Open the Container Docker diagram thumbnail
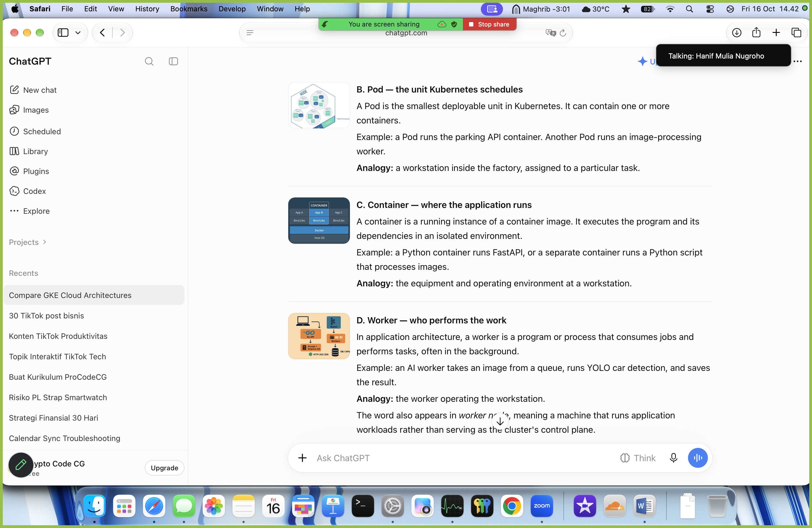 point(319,221)
